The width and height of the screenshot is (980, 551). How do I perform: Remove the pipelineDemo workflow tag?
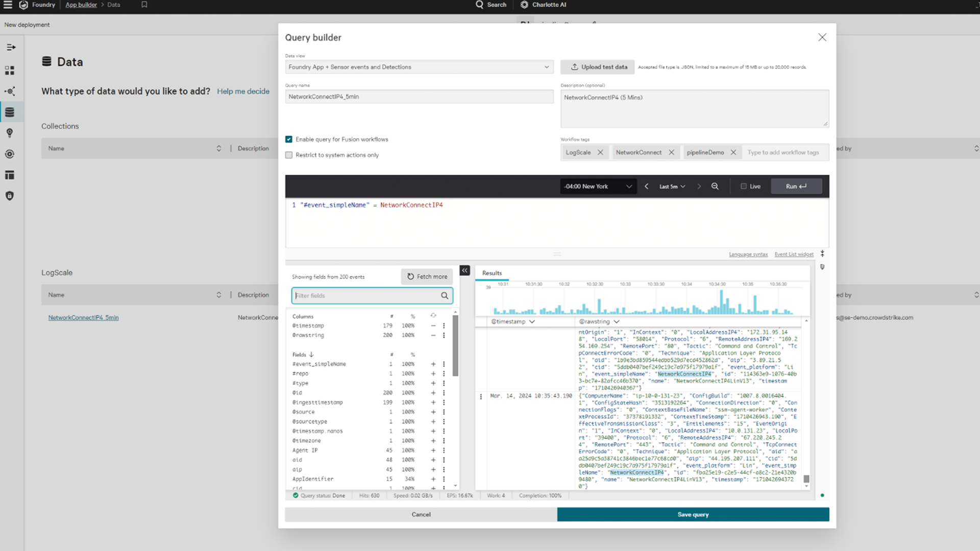click(x=733, y=153)
